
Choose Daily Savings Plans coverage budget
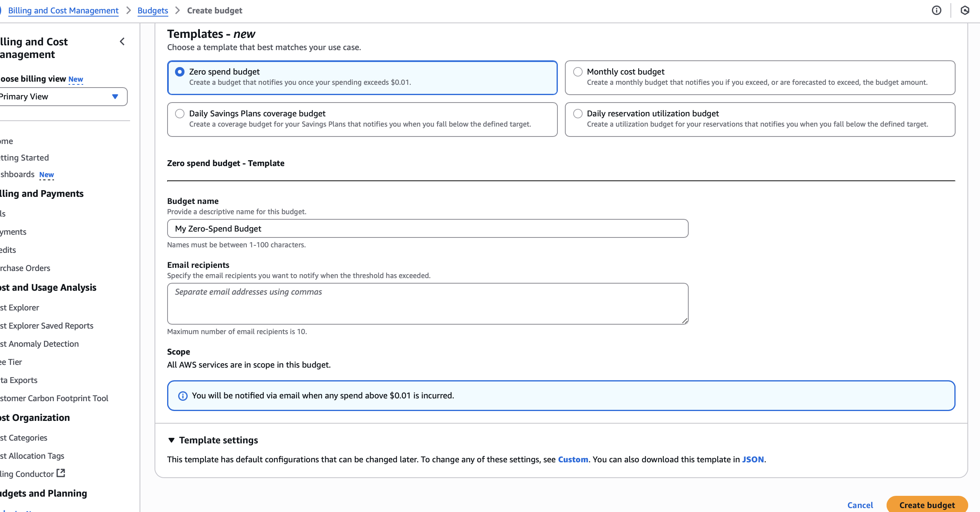(180, 114)
